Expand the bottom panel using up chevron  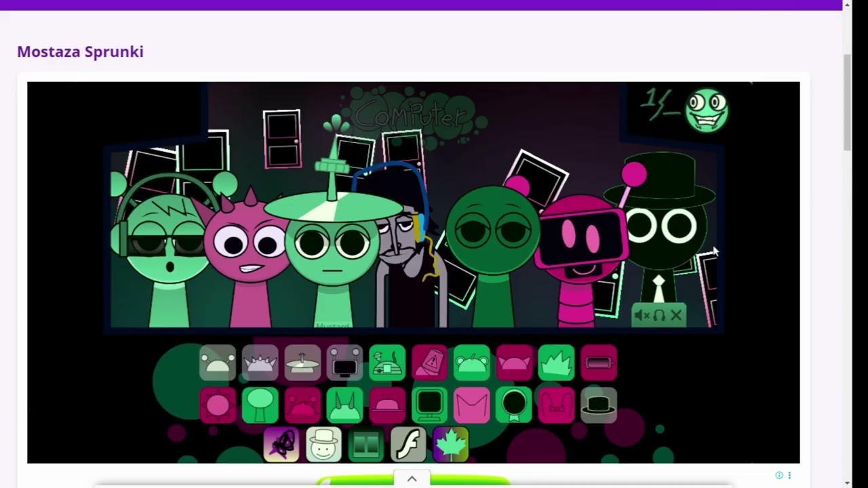coord(412,479)
